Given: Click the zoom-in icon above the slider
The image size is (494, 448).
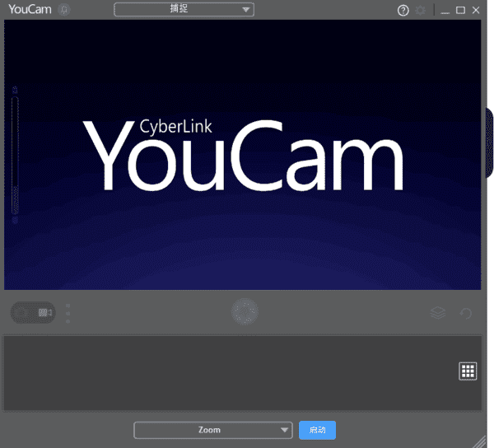Looking at the screenshot, I should (x=15, y=87).
